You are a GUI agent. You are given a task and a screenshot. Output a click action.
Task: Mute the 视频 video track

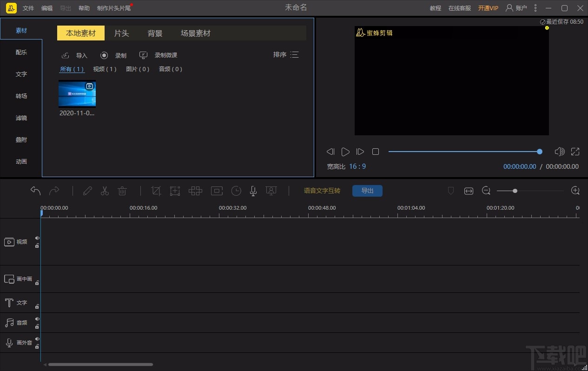[x=37, y=238]
